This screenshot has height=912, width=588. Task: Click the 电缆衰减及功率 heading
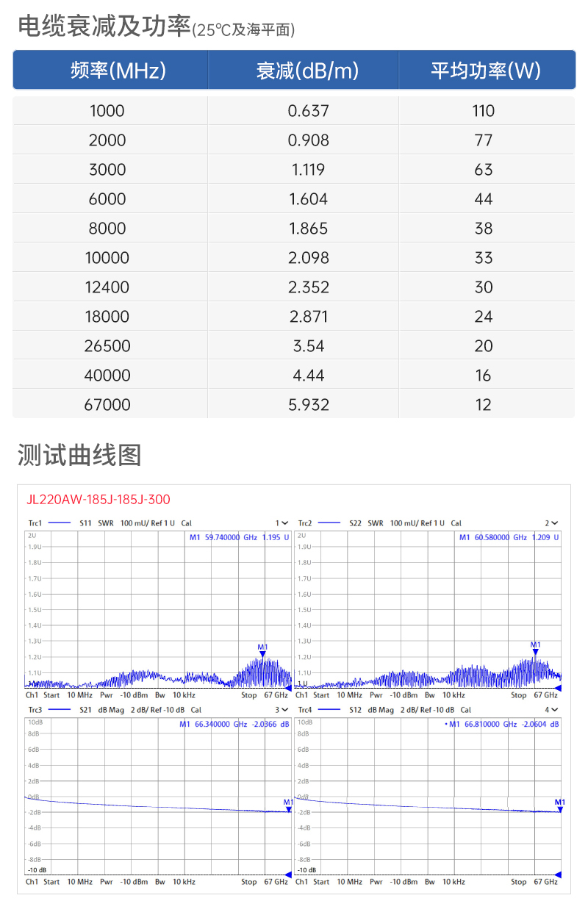click(x=104, y=26)
